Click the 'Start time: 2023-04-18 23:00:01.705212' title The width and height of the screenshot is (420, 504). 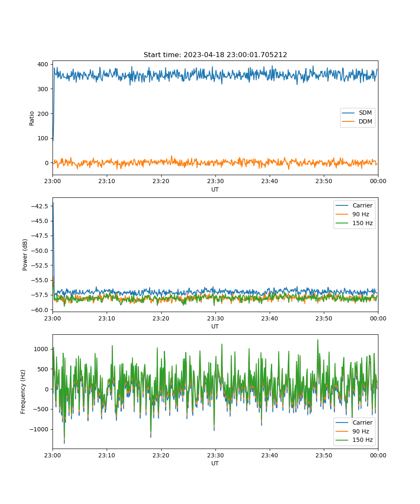[215, 55]
